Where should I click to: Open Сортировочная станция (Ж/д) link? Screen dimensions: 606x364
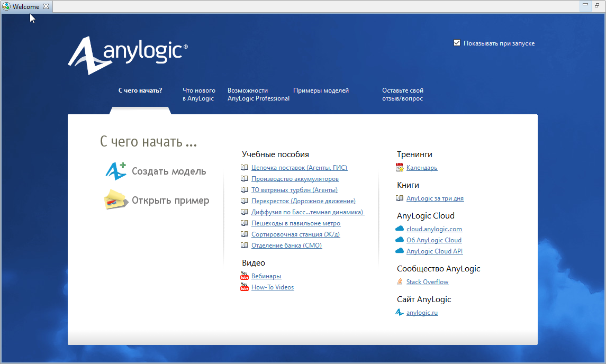pyautogui.click(x=296, y=234)
